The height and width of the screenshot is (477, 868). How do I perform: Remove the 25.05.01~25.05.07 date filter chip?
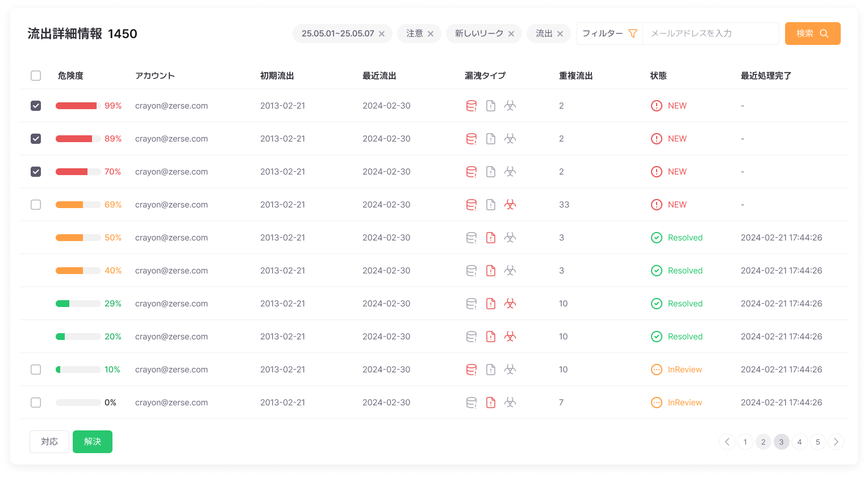(382, 34)
